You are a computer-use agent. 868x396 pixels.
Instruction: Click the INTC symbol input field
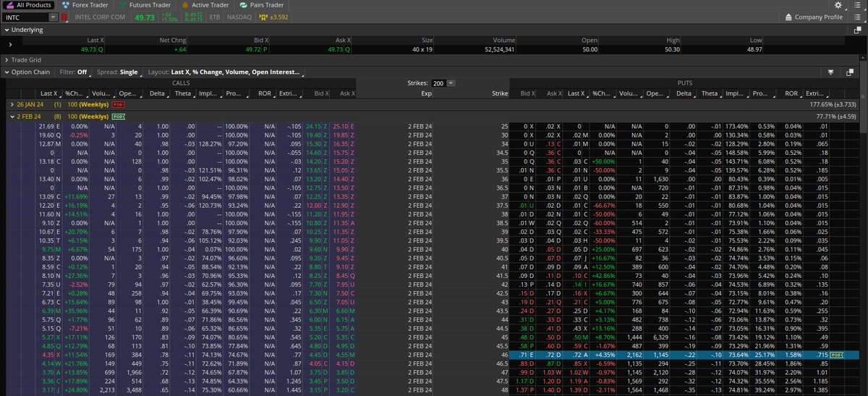click(25, 17)
